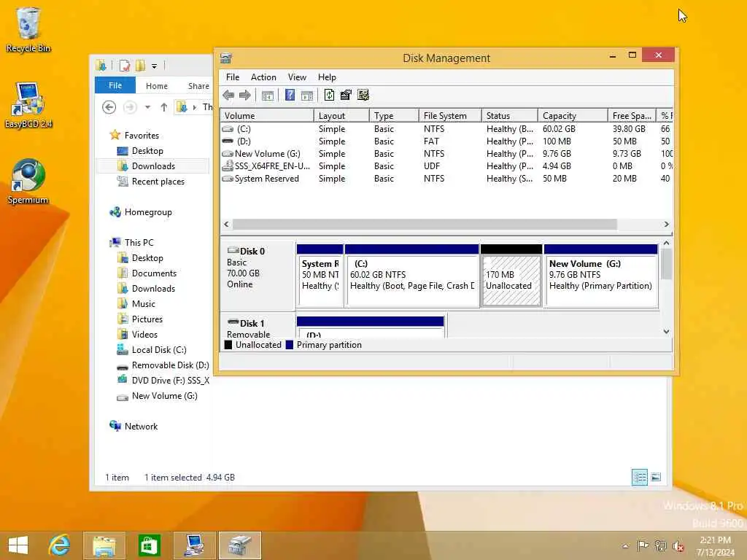This screenshot has height=560, width=747.
Task: Sort by the Capacity column header
Action: pyautogui.click(x=573, y=116)
